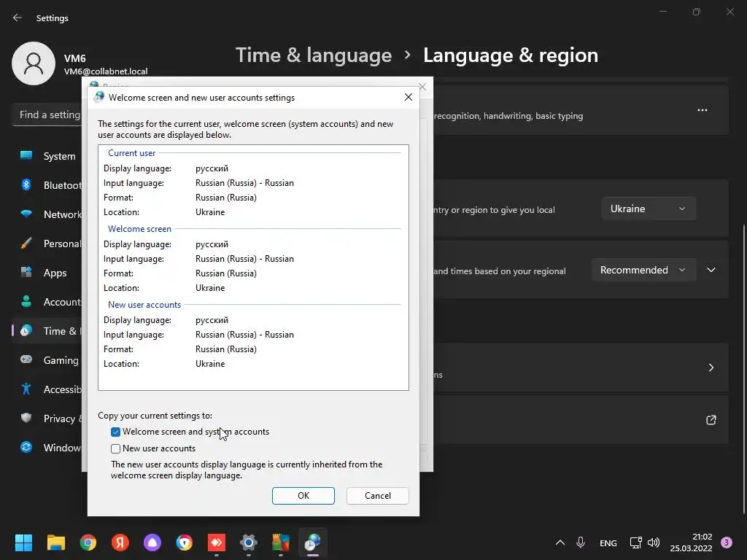Open the Personalization paintbrush icon

tap(26, 244)
